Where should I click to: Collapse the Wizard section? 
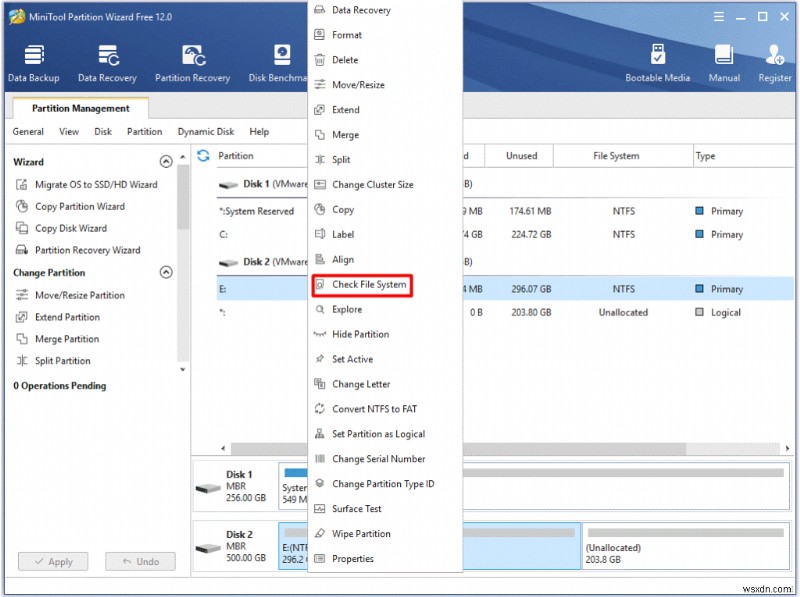click(166, 161)
